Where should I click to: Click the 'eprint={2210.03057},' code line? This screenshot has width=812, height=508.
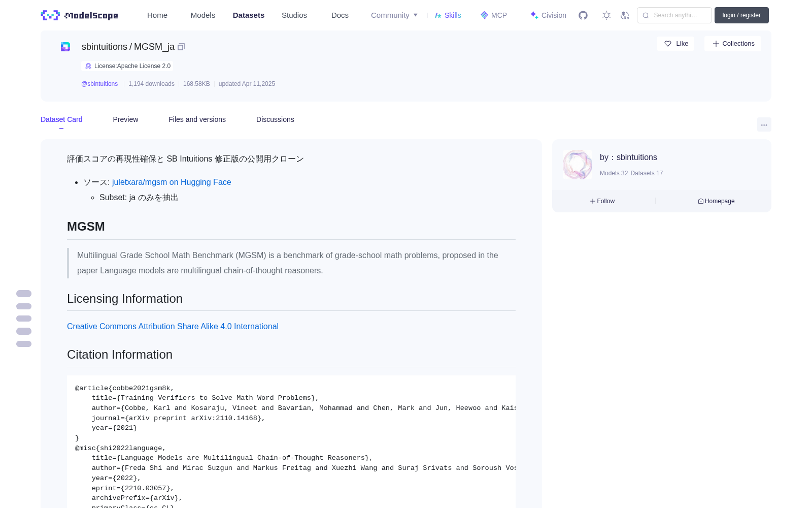pyautogui.click(x=133, y=488)
